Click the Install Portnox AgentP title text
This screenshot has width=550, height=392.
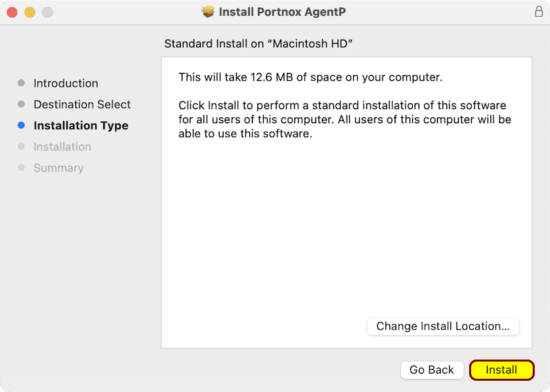282,12
